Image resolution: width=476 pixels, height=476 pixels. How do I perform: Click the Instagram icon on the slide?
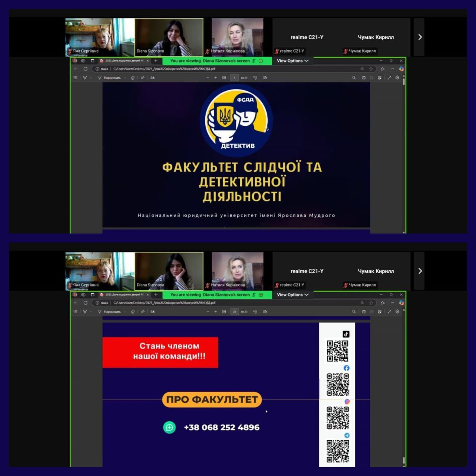pyautogui.click(x=347, y=402)
